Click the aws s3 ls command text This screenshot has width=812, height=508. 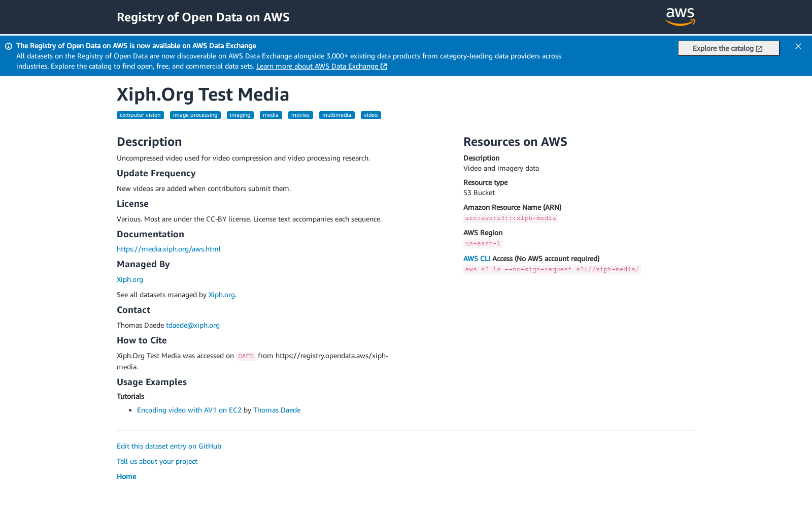[552, 270]
